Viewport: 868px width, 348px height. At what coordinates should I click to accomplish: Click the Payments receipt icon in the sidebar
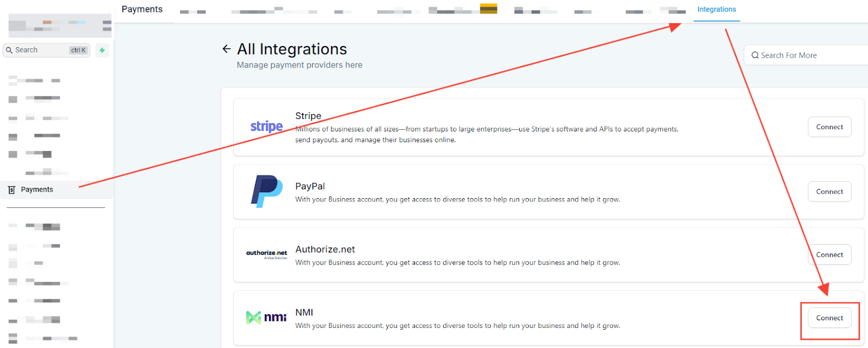[x=12, y=190]
